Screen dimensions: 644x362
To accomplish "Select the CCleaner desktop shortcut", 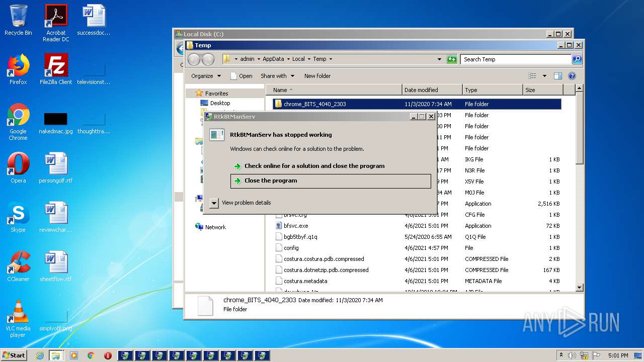I will [18, 266].
